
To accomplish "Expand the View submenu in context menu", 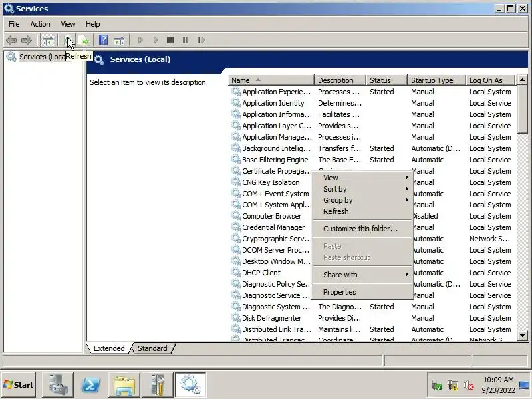I will pyautogui.click(x=362, y=178).
